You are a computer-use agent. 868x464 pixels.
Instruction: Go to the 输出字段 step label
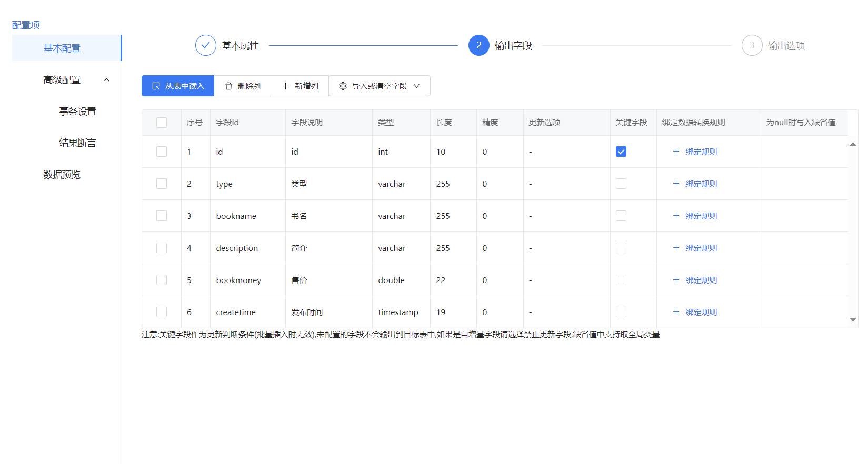[513, 46]
